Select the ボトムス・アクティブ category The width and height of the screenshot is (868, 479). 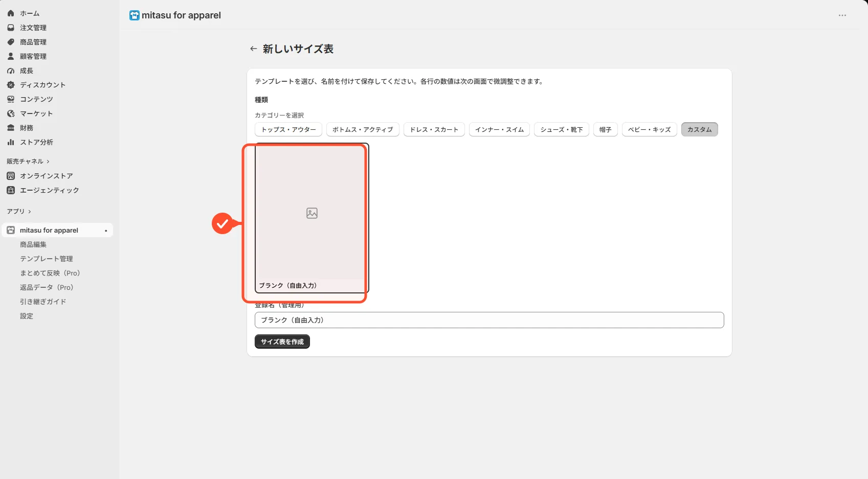tap(363, 129)
